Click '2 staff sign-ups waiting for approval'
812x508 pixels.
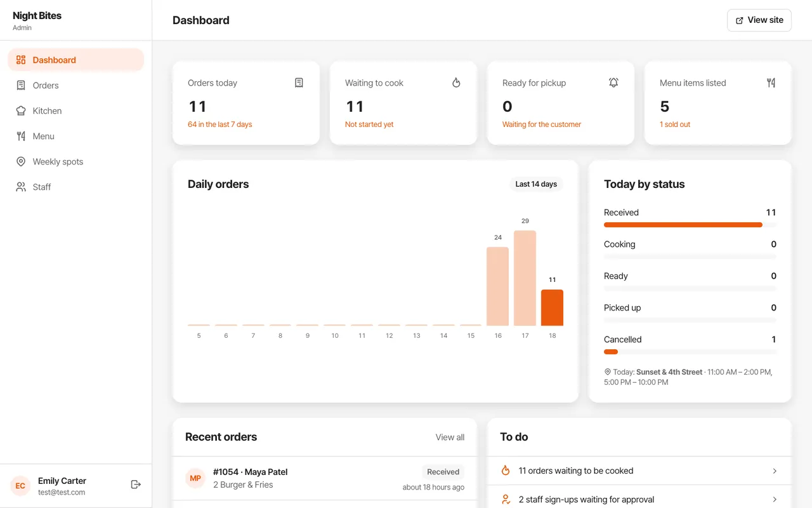click(587, 500)
